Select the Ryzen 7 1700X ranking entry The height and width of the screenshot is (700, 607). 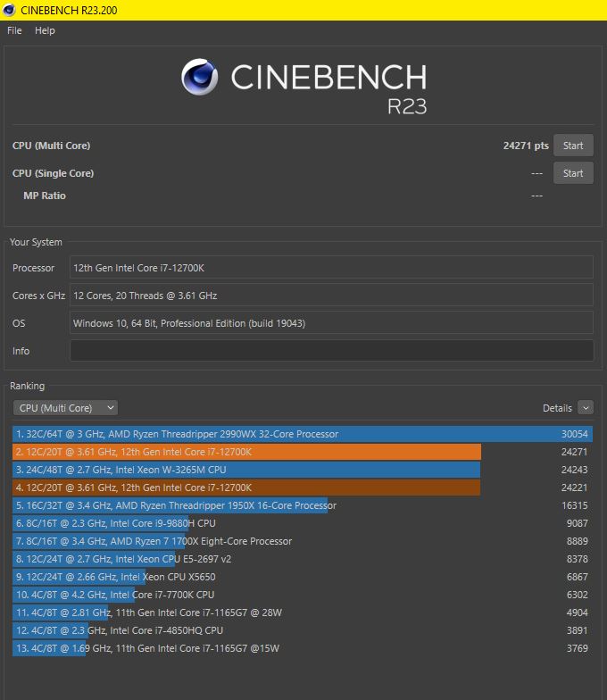point(303,541)
